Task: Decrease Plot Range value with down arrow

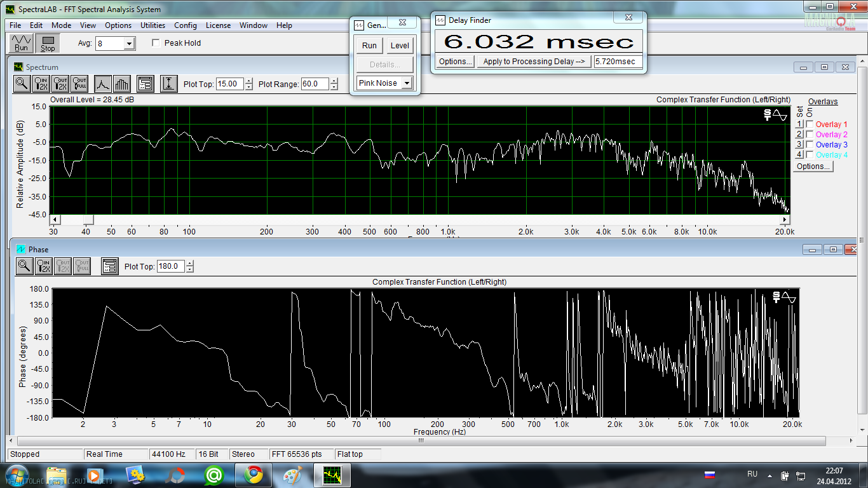Action: tap(334, 87)
